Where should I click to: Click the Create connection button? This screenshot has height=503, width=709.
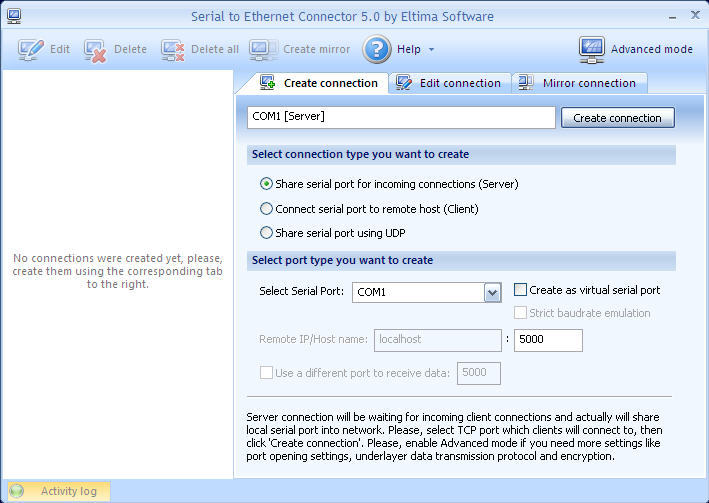pyautogui.click(x=618, y=118)
